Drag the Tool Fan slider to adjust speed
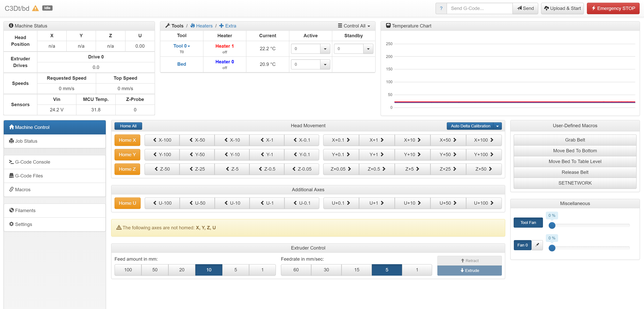 pos(551,224)
